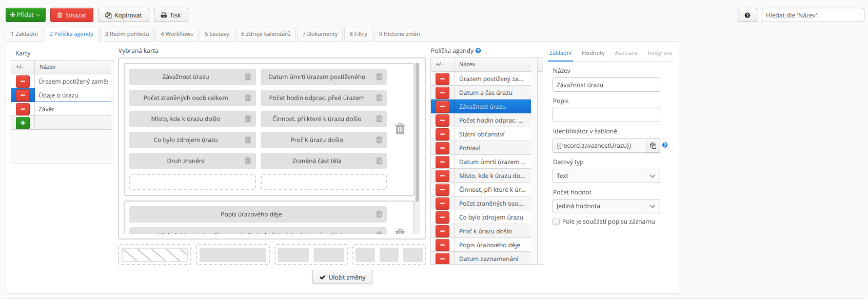
Task: Open Datový typ dropdown
Action: [606, 176]
